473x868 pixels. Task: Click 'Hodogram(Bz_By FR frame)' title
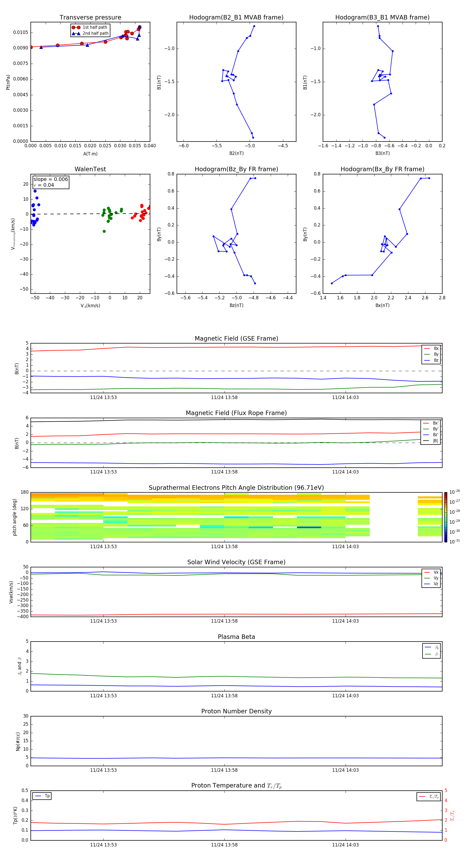[236, 169]
